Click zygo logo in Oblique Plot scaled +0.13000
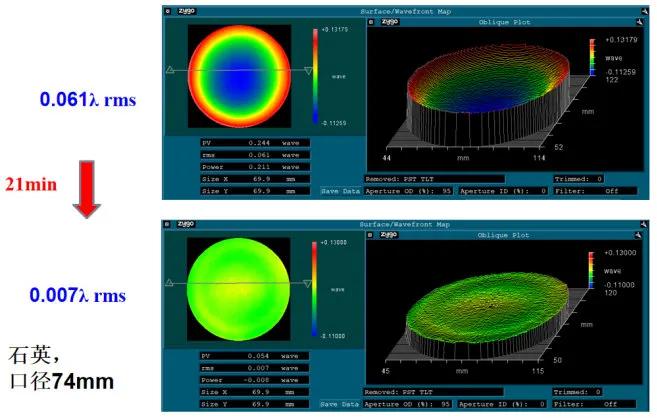This screenshot has width=657, height=418. (x=388, y=235)
